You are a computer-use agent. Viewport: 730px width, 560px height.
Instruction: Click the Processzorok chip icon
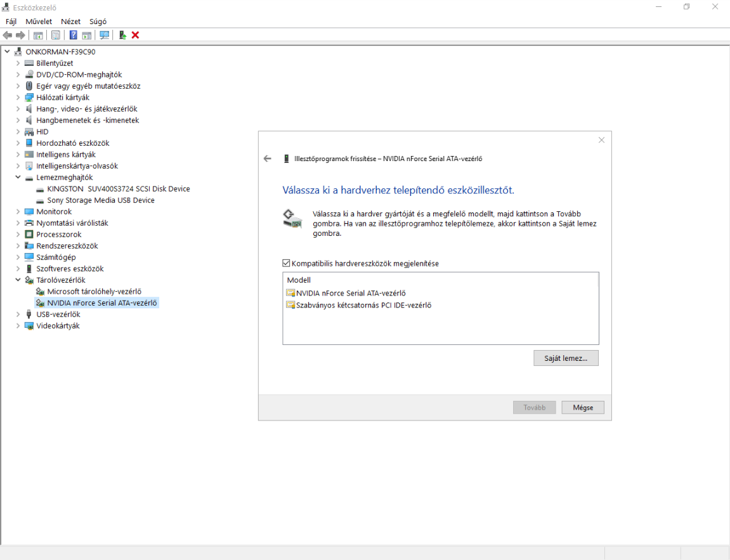tap(29, 234)
